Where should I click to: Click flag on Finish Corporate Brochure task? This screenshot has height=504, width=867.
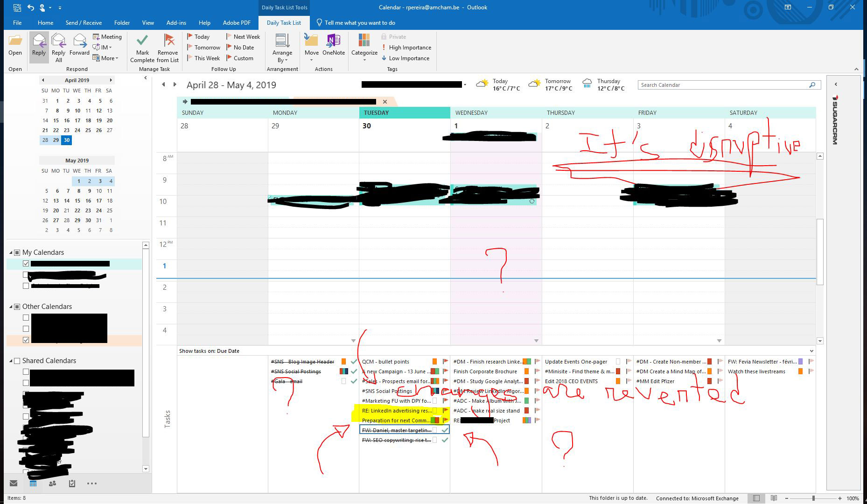pos(537,371)
